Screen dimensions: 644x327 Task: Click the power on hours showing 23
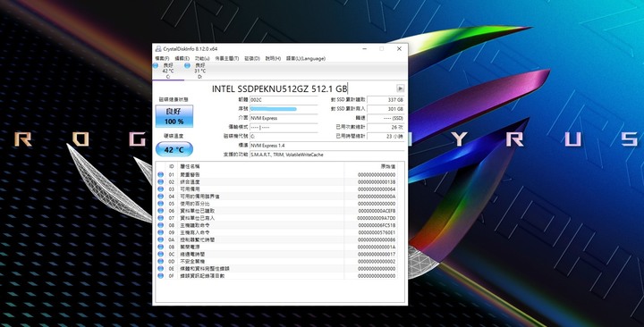386,136
